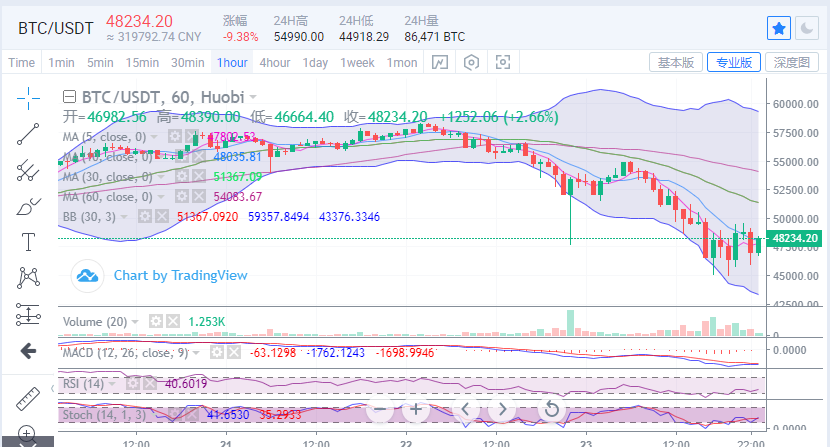
Task: Select the trend line drawing tool
Action: [x=28, y=134]
